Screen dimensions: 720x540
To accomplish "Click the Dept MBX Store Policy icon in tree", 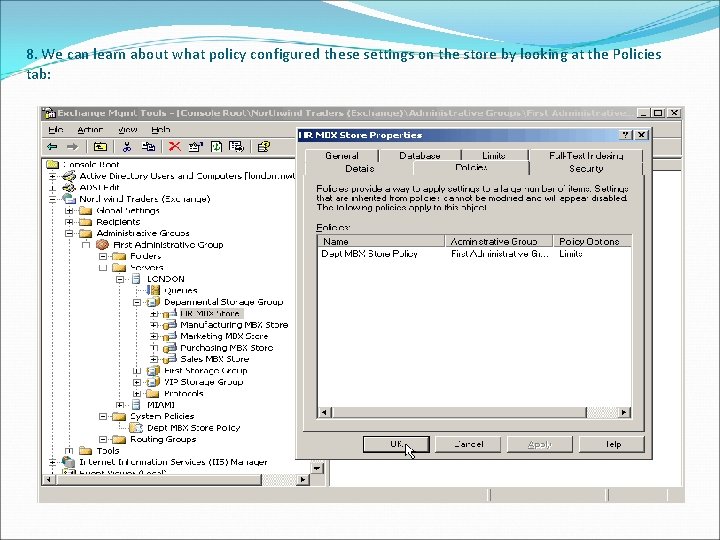I will point(136,428).
